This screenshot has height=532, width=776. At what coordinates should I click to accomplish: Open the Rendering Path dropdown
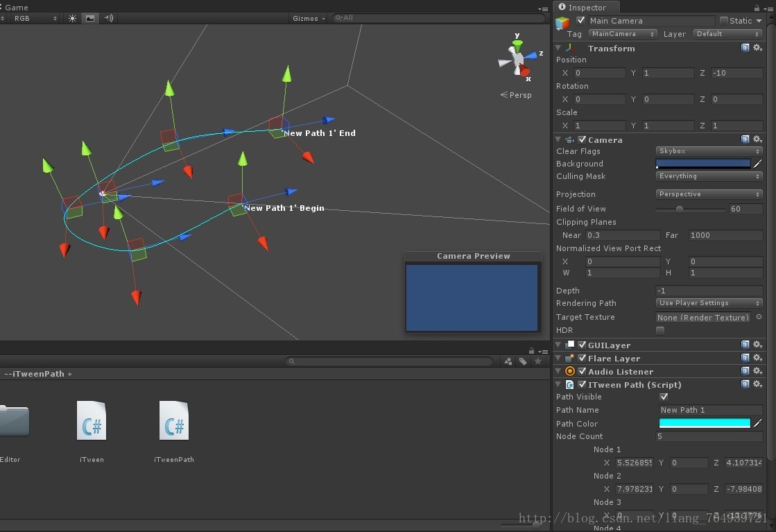(709, 303)
